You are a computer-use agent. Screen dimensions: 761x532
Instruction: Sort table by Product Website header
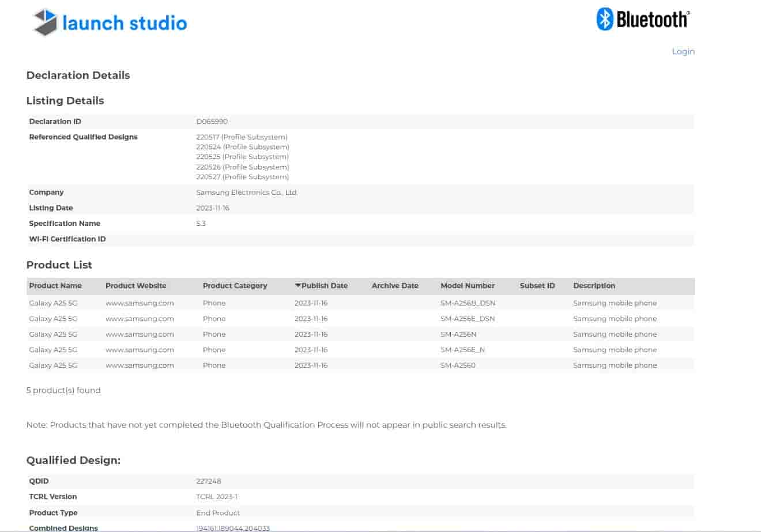pyautogui.click(x=135, y=285)
